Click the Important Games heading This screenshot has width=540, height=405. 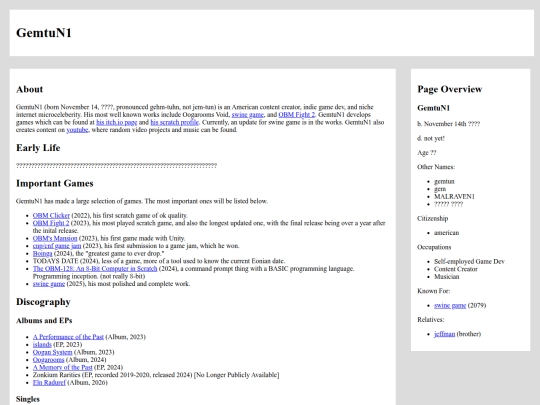click(55, 183)
